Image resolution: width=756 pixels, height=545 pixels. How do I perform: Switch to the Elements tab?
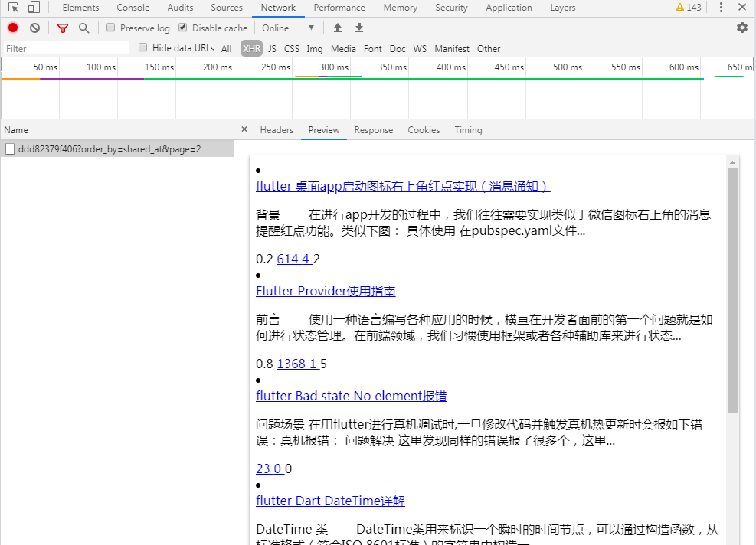[x=80, y=8]
